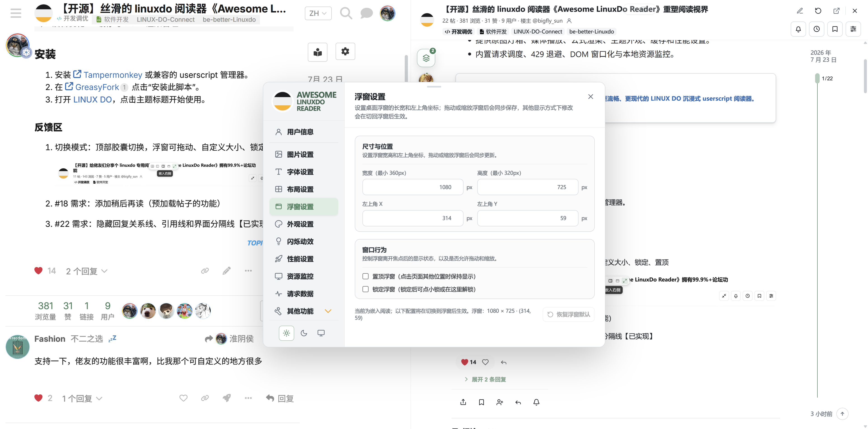
Task: Open 资源监控 settings section
Action: coord(303,276)
